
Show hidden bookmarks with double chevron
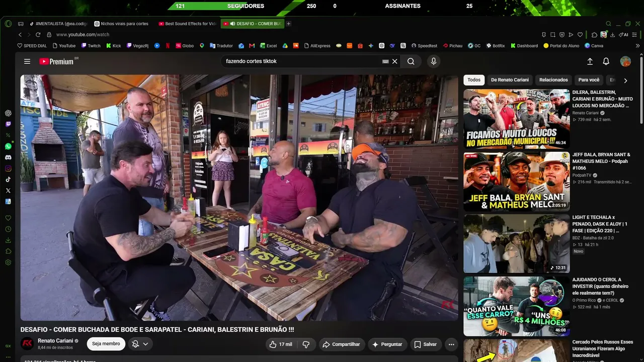pyautogui.click(x=638, y=46)
